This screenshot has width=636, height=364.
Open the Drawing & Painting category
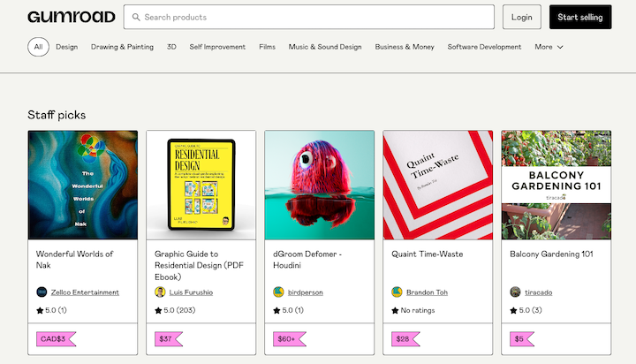pyautogui.click(x=122, y=47)
